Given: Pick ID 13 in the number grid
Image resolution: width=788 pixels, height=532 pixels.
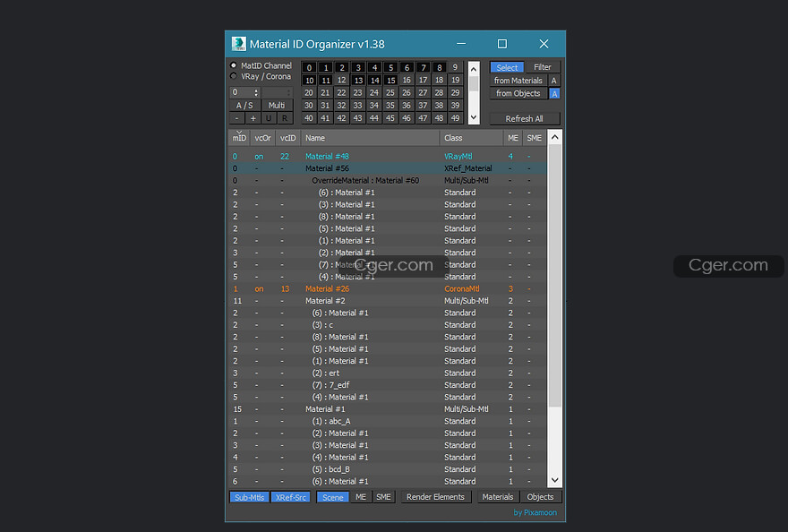Looking at the screenshot, I should 358,80.
